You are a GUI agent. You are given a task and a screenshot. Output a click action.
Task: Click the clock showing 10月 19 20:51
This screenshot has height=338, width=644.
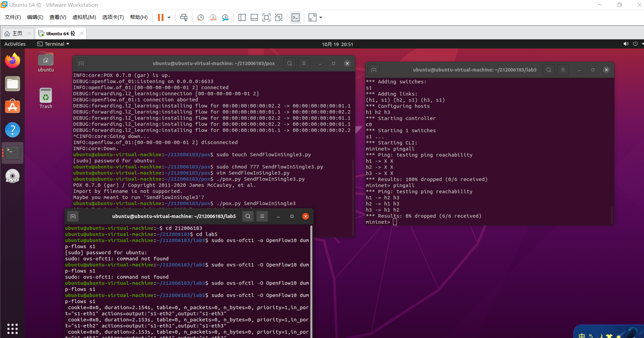337,44
